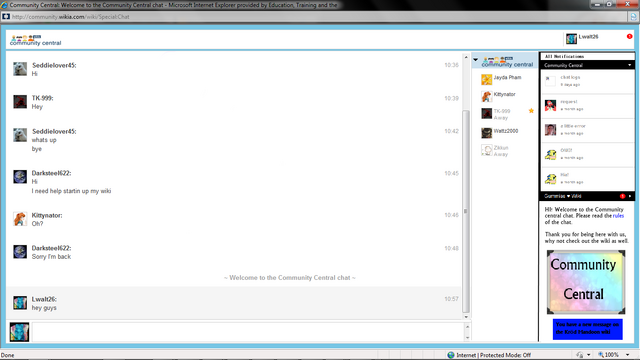The width and height of the screenshot is (640, 360).
Task: Open the status bar security dropdown arrow
Action: coord(589,355)
